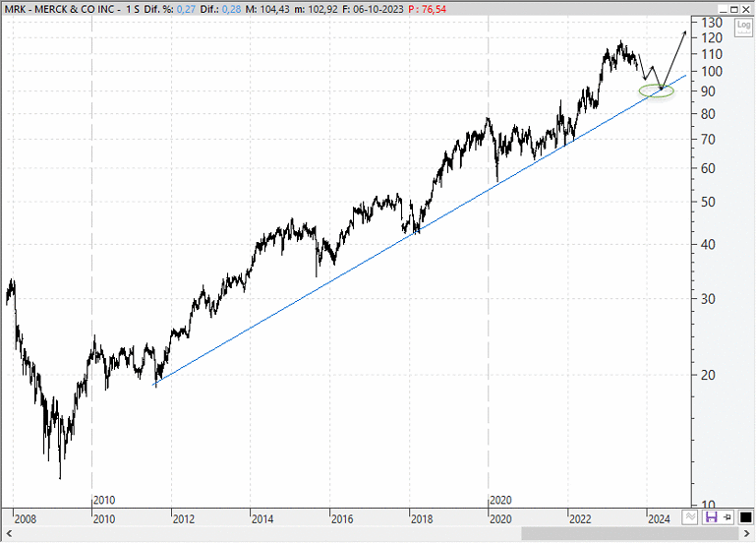Screen dimensions: 756x543
Task: Save chart with the purple floppy icon
Action: coord(711,517)
